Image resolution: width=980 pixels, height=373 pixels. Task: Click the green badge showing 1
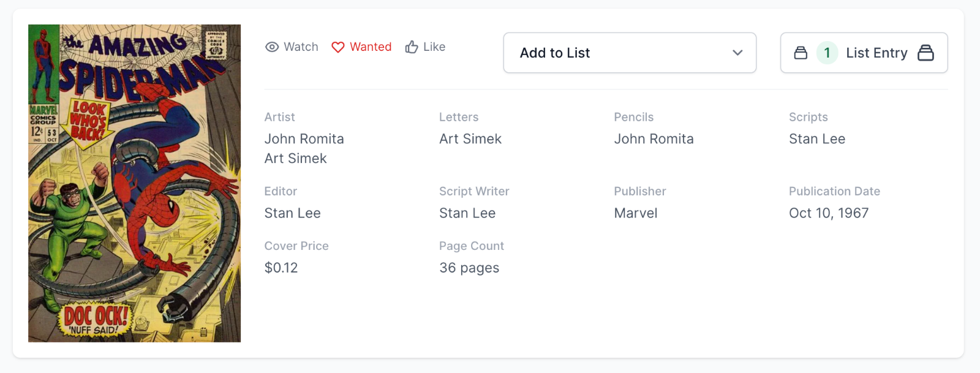827,53
